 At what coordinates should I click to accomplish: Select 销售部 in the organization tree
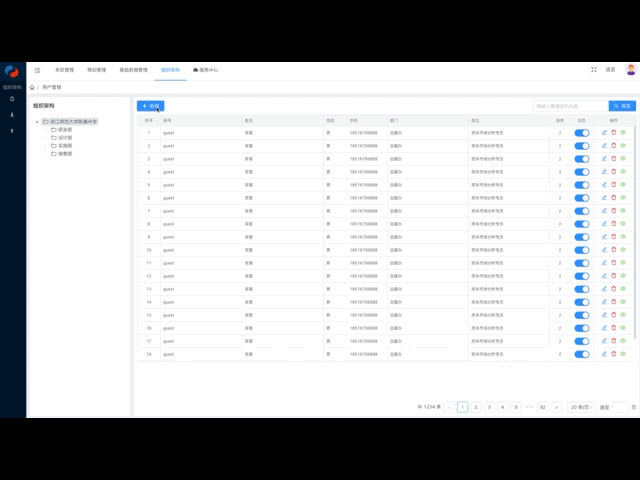pos(65,154)
